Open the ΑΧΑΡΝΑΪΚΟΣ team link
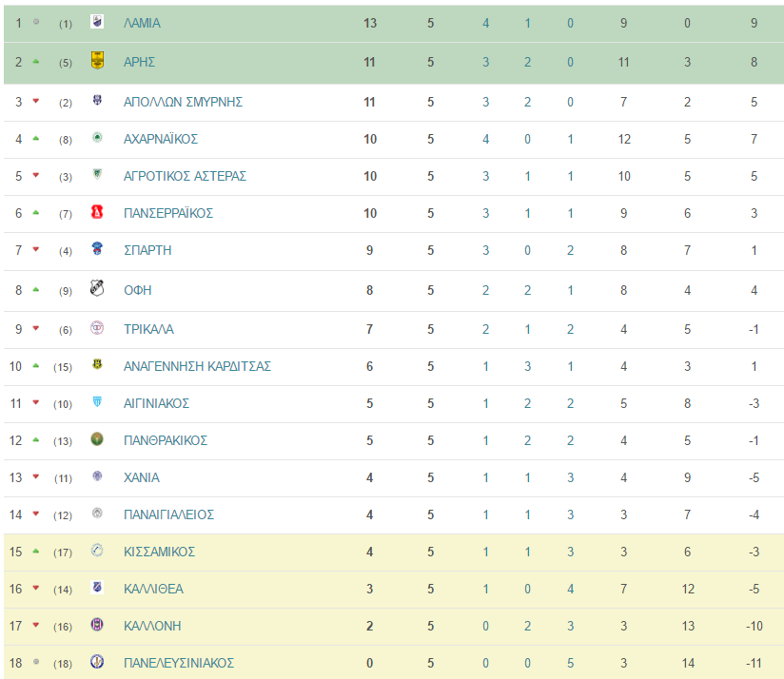Image resolution: width=784 pixels, height=679 pixels. click(161, 139)
